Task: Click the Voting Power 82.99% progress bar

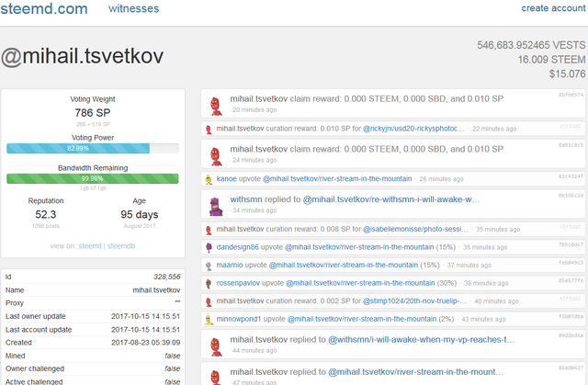Action: tap(93, 148)
